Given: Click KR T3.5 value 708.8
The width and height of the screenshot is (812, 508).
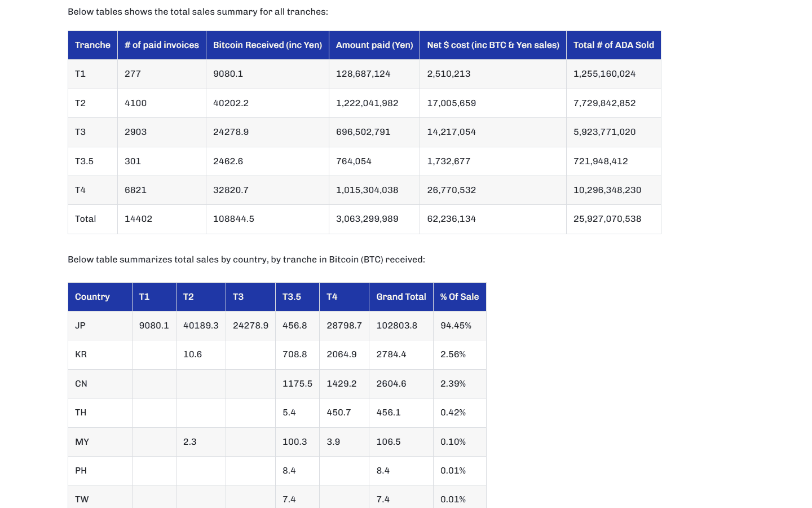Looking at the screenshot, I should coord(294,354).
